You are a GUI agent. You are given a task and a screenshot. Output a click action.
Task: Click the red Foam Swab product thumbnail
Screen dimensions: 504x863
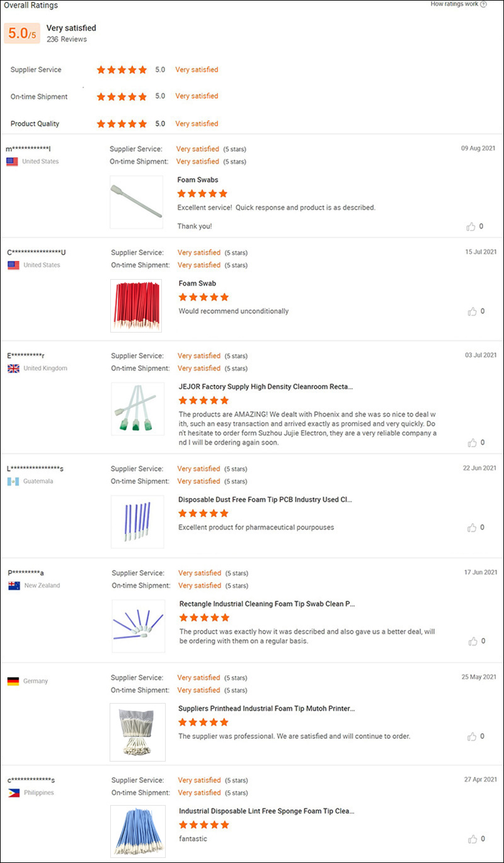point(137,305)
